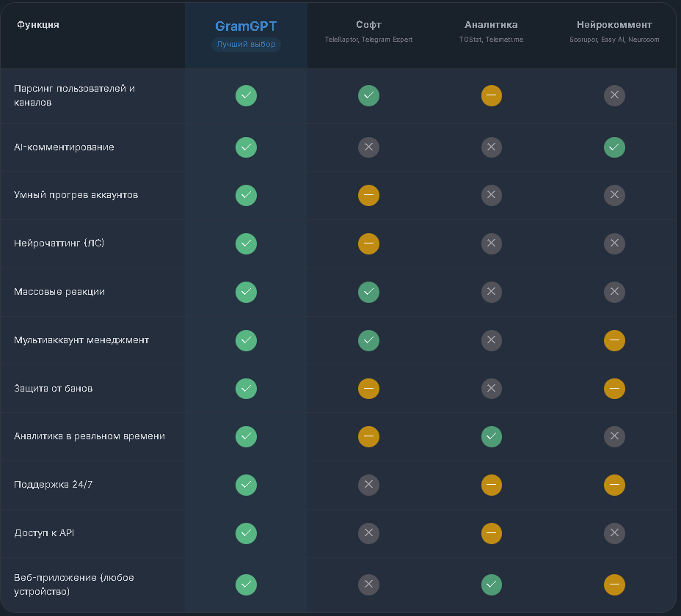The image size is (681, 616).
Task: Click Аналитика partial icon for Доступ к API
Action: point(491,533)
